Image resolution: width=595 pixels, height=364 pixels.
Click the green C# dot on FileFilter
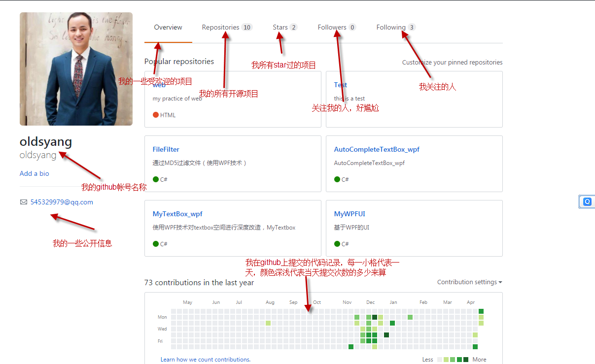pyautogui.click(x=156, y=179)
